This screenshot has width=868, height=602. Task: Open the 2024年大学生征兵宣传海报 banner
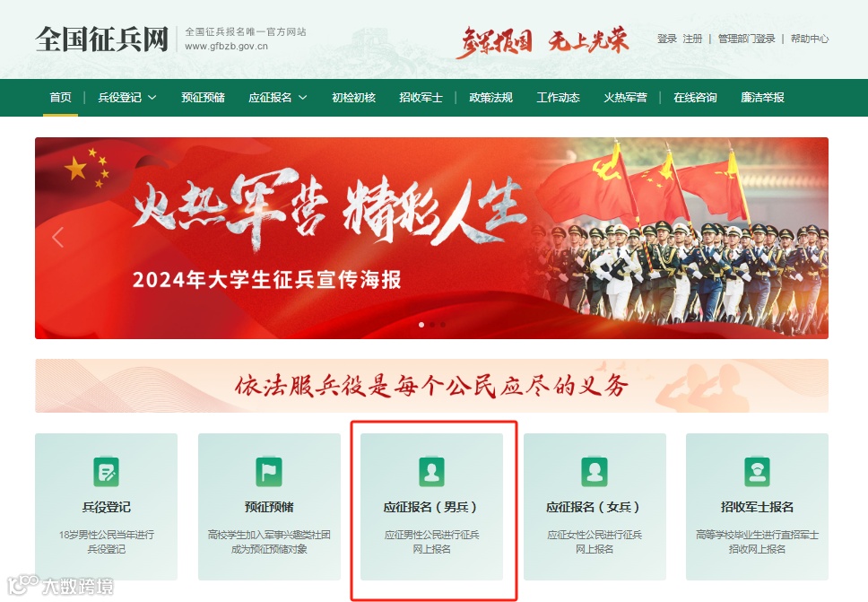click(432, 238)
